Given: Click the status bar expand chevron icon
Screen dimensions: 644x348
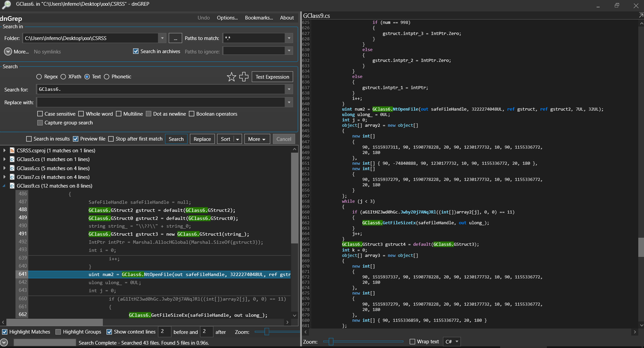Looking at the screenshot, I should [4, 342].
